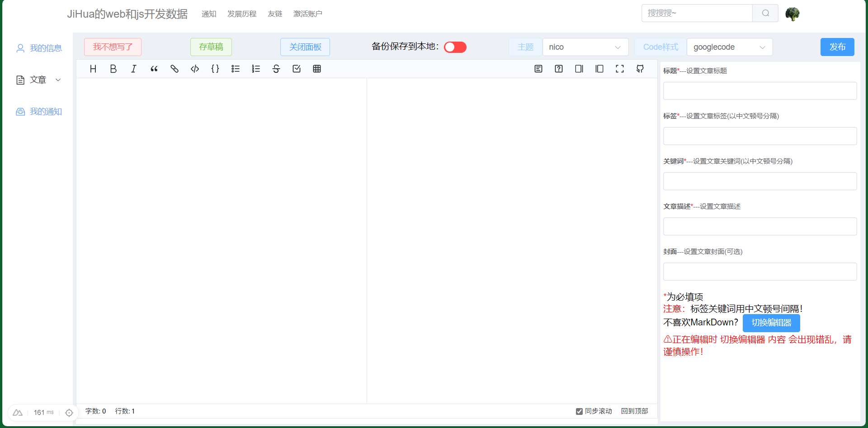868x428 pixels.
Task: Publish the article with 发布 button
Action: tap(837, 47)
